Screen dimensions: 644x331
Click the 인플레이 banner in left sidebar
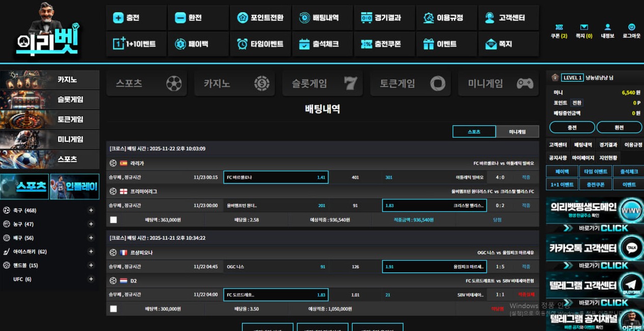[x=74, y=187]
